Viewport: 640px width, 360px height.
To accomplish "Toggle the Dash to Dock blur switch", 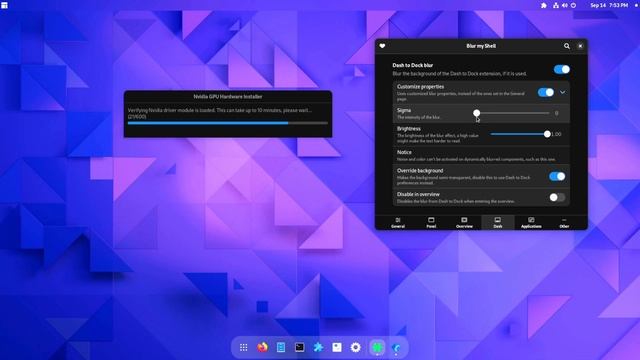I will (562, 69).
